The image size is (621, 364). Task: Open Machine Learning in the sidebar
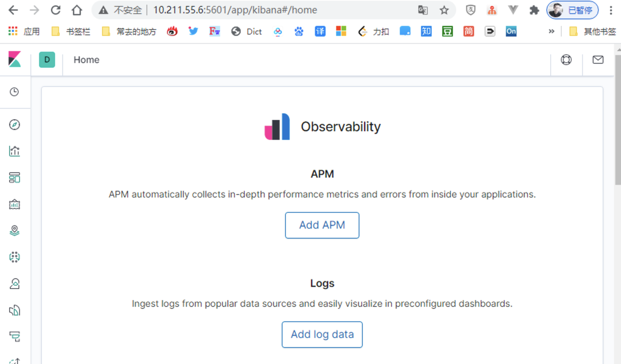14,257
